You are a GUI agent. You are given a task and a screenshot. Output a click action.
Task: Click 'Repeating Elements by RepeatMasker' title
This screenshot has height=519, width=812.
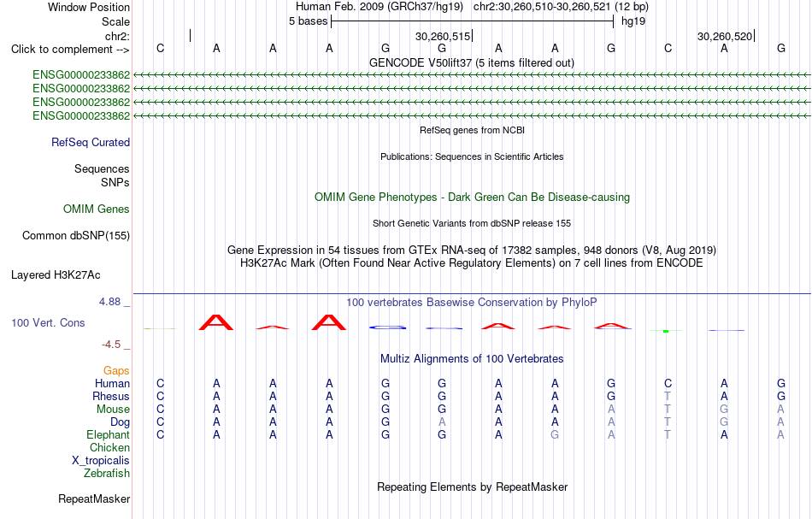[x=473, y=487]
